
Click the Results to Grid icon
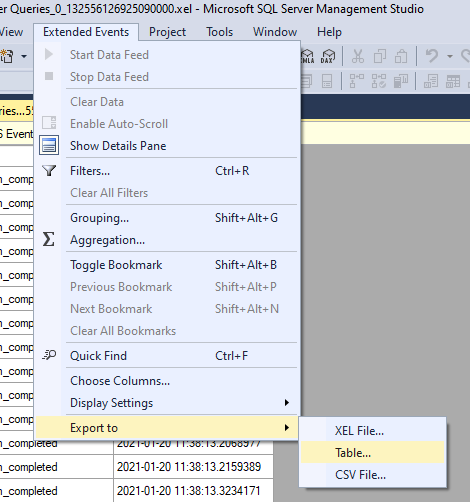point(453,81)
